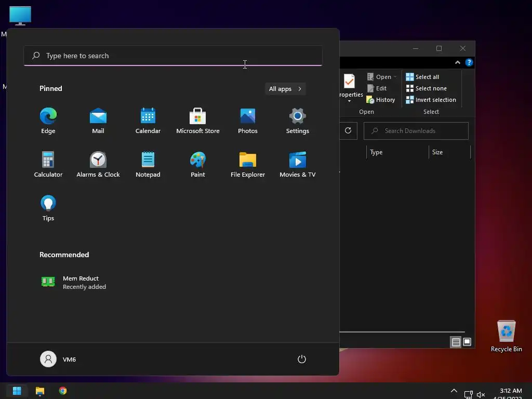Screen dimensions: 532x399
Task: Launch the Photos app
Action: pos(248,121)
